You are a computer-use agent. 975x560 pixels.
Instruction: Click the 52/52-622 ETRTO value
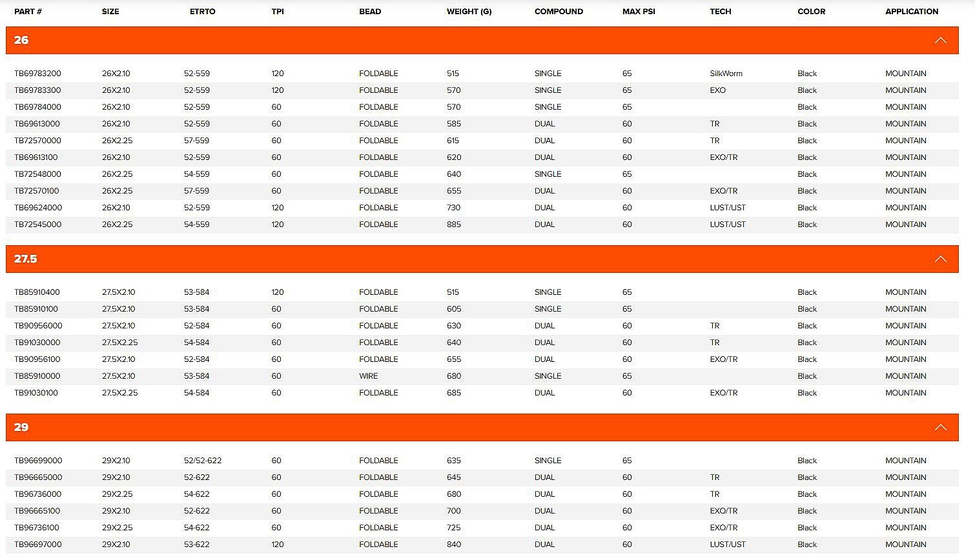[x=203, y=461]
